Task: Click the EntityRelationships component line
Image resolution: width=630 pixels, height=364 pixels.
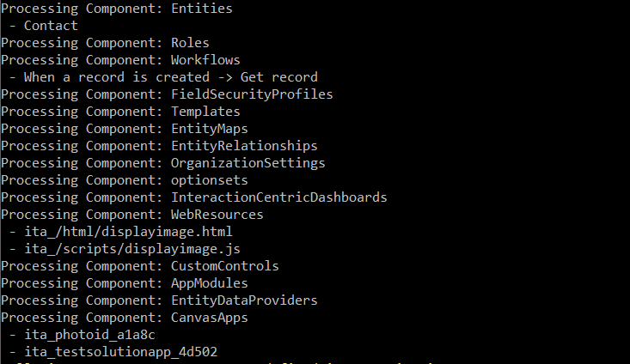Action: coord(160,146)
